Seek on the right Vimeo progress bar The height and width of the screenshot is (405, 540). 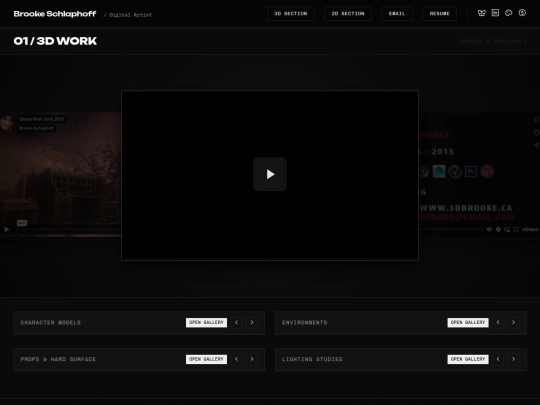coord(451,229)
